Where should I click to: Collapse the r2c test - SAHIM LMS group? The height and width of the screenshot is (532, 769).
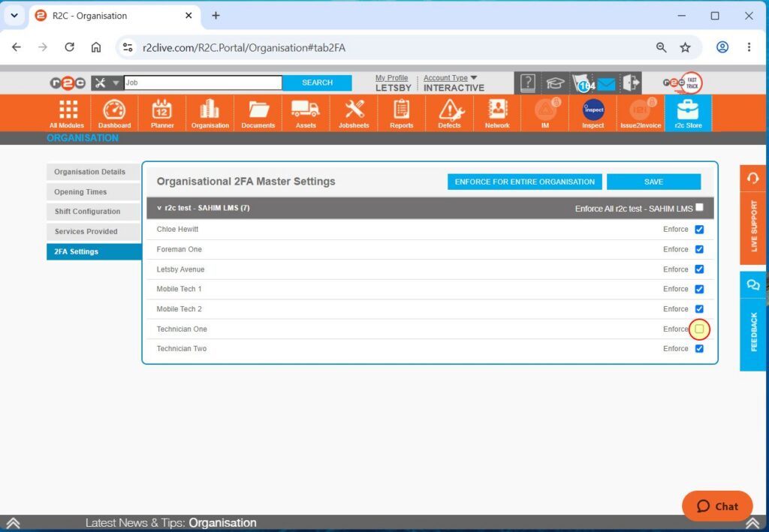click(x=159, y=208)
